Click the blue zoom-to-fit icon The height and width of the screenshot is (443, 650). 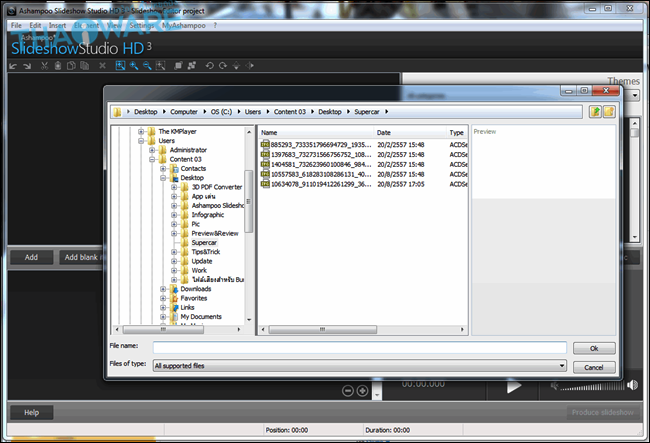(120, 65)
